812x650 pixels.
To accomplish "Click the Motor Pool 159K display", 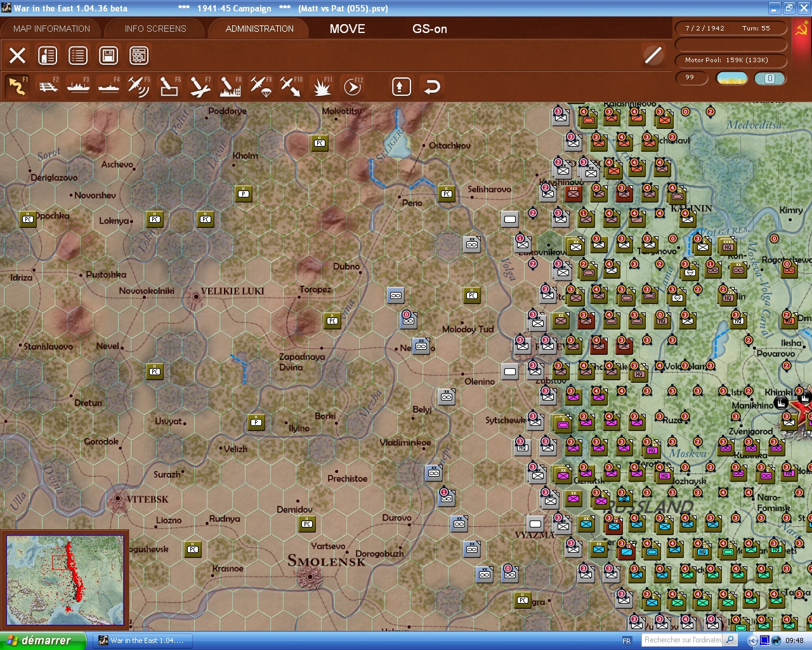I will (x=731, y=60).
